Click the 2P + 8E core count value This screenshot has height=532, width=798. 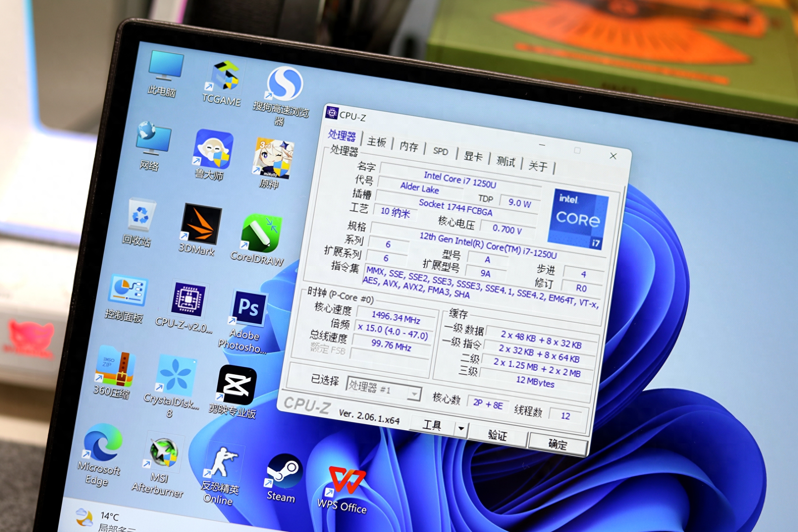coord(488,403)
